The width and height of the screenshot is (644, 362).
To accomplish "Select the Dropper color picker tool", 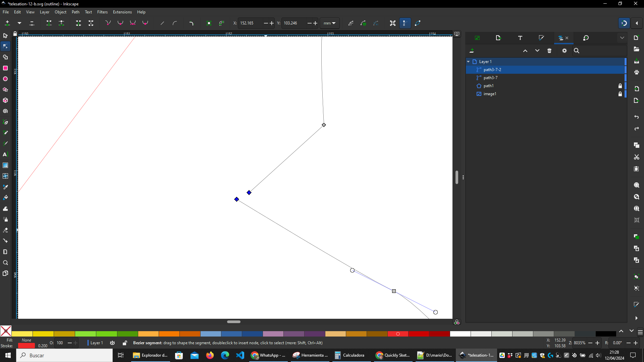I will click(5, 187).
